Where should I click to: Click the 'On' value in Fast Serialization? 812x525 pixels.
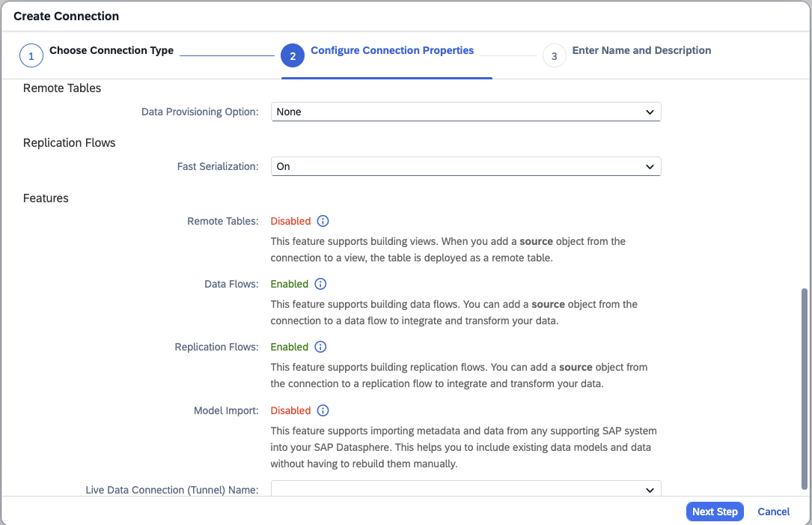point(284,166)
